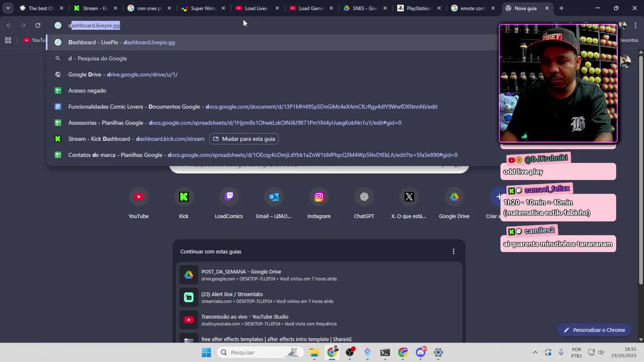Open the ChatGPT shortcut tile
644x362 pixels.
click(x=364, y=203)
